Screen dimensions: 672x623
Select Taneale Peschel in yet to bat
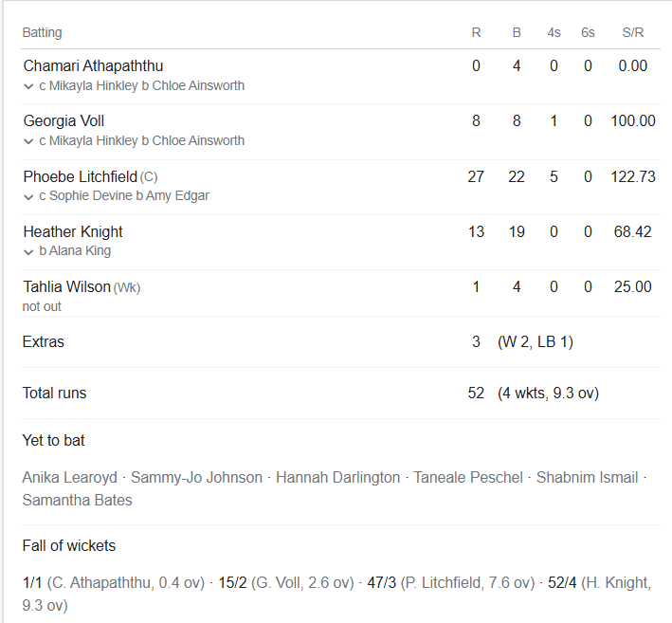pyautogui.click(x=468, y=478)
